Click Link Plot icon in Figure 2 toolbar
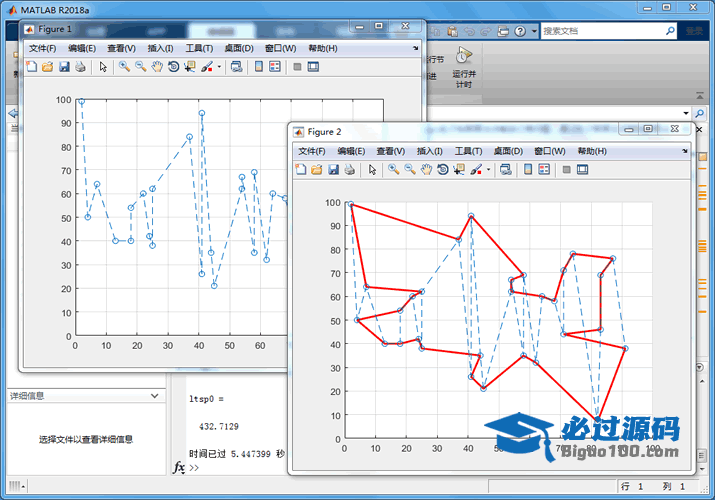 tap(505, 170)
